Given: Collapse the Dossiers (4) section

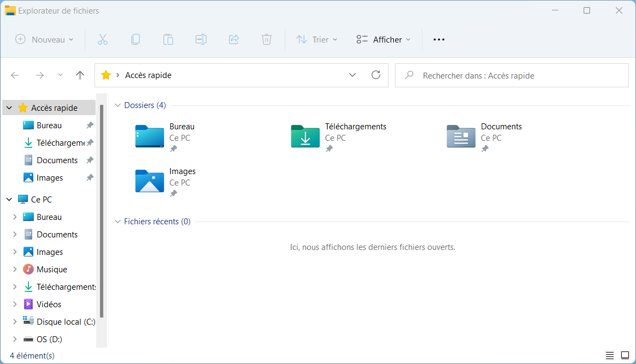Looking at the screenshot, I should point(117,105).
